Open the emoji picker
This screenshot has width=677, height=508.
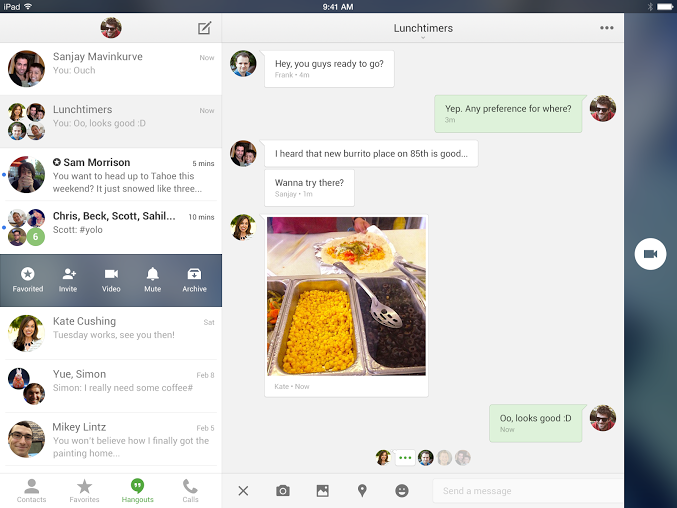[402, 491]
